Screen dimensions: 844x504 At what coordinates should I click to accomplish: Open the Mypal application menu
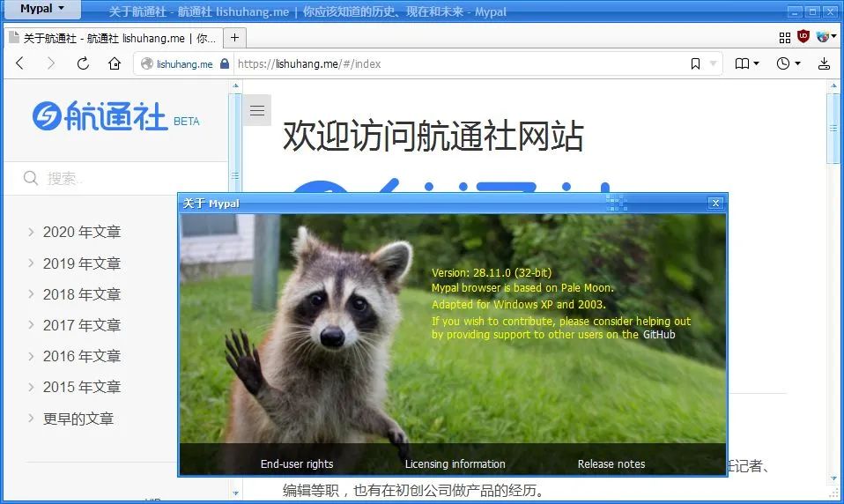pos(41,10)
